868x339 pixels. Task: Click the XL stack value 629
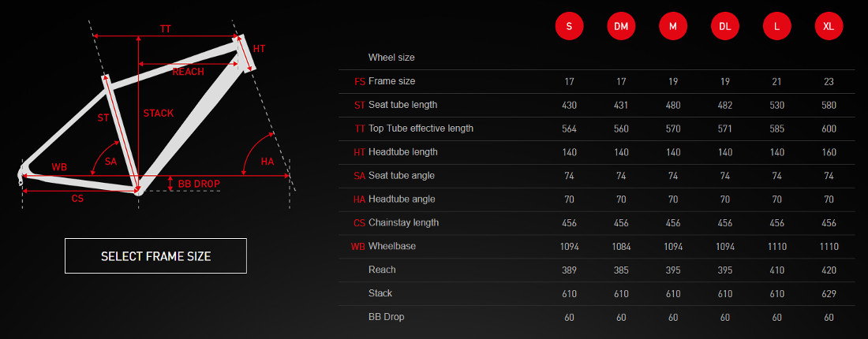[x=829, y=293]
